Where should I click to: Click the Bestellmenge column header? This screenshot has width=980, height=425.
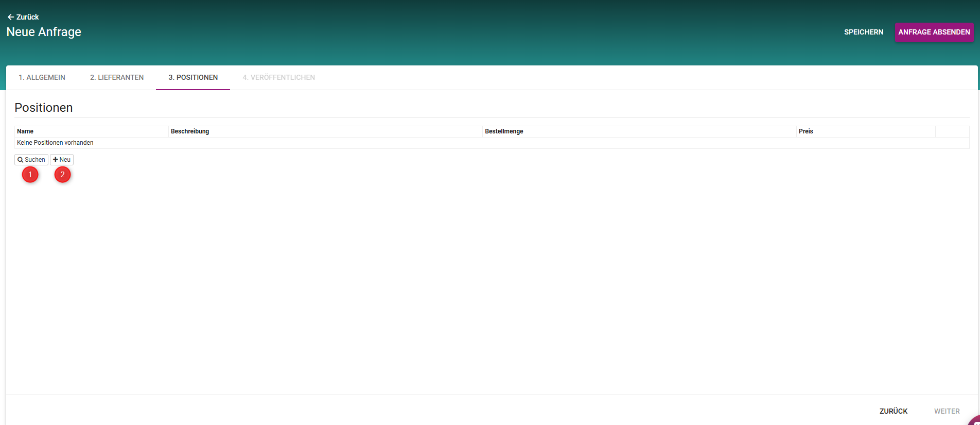click(x=504, y=131)
